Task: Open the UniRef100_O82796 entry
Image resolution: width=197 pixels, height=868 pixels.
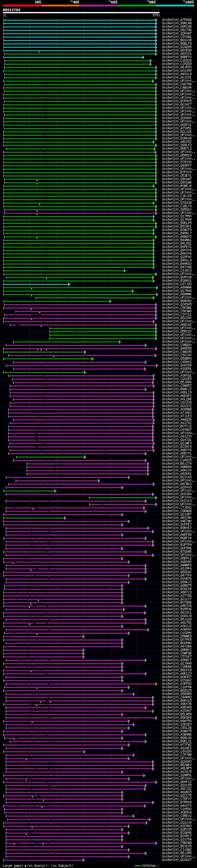Action: coord(177,30)
